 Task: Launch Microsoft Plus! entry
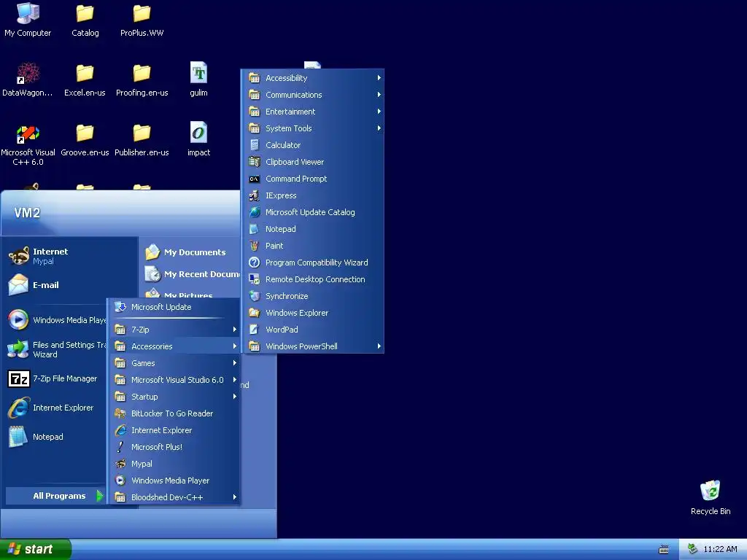(x=174, y=447)
